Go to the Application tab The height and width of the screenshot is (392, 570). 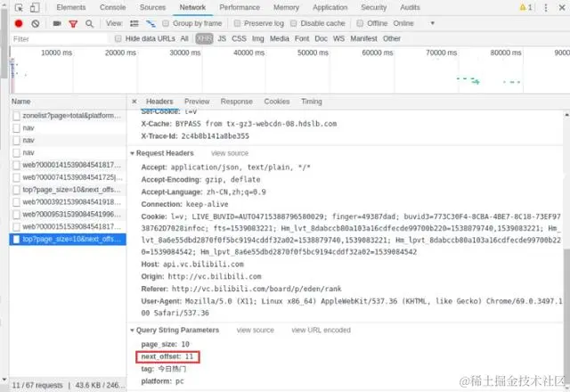click(330, 7)
